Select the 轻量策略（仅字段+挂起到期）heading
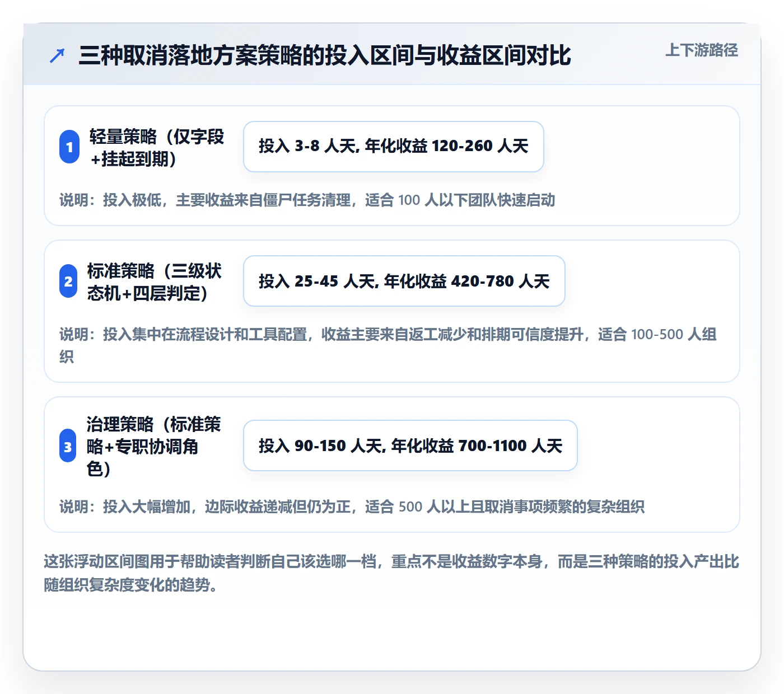The image size is (784, 694). pos(157,147)
